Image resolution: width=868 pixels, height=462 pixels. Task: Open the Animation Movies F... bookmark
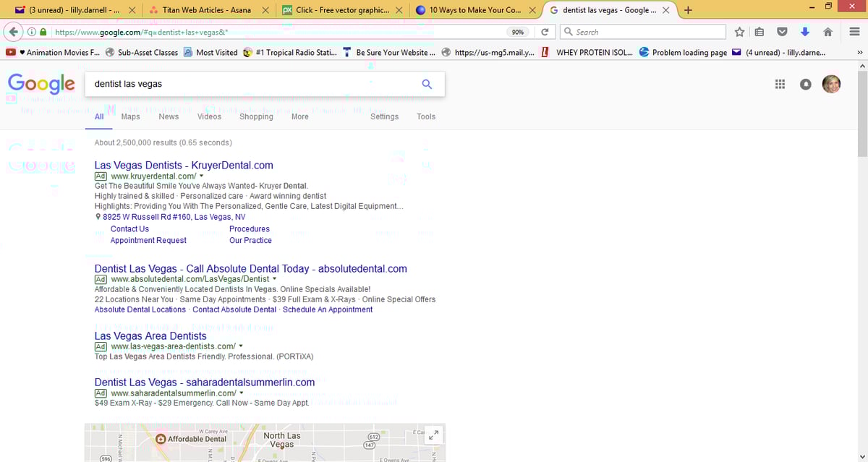[53, 53]
